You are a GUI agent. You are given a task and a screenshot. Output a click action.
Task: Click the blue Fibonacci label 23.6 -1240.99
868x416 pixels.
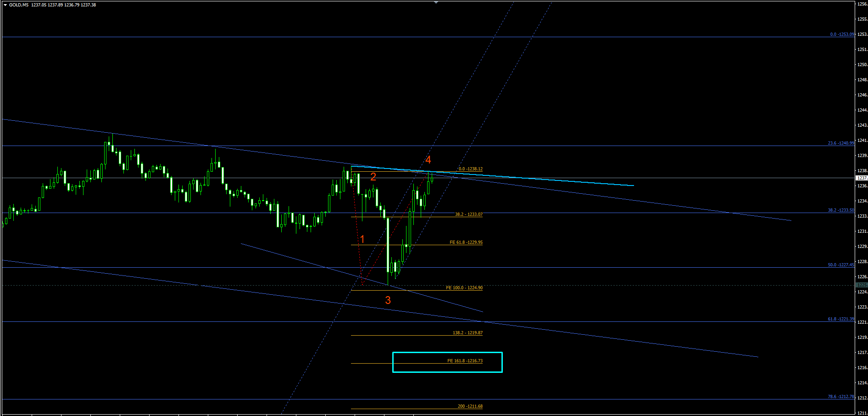[x=841, y=143]
